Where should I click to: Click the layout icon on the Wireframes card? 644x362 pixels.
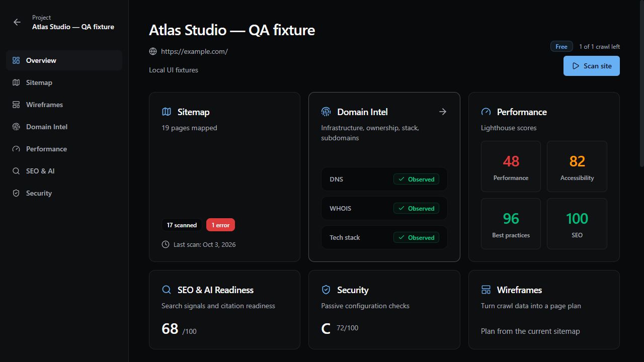pos(486,290)
